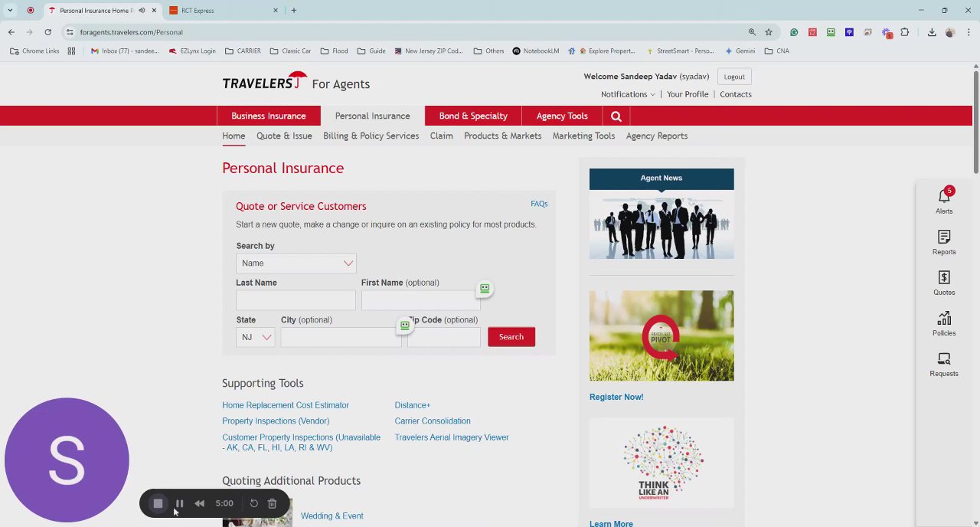Open the Quotes sidebar icon
Screen dimensions: 980x527
[944, 277]
